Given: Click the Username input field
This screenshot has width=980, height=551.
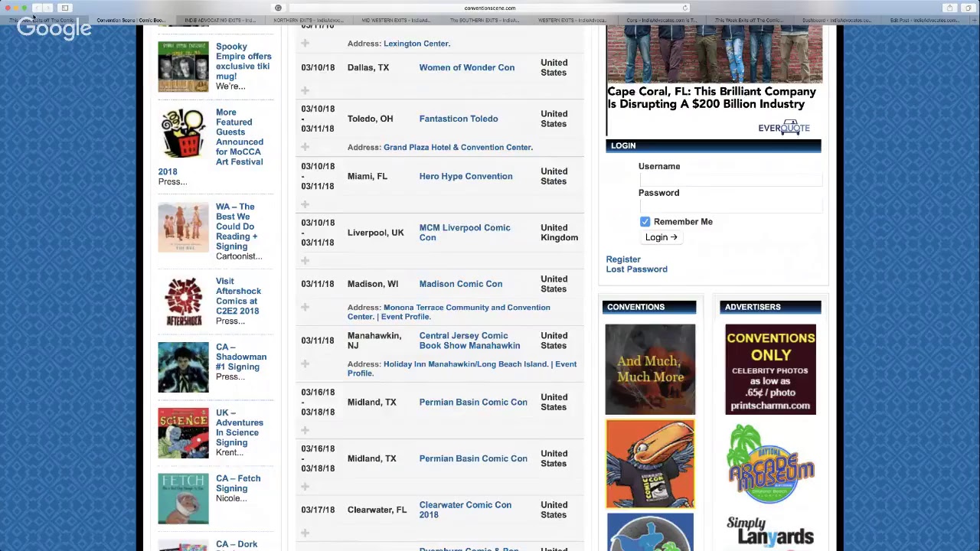Looking at the screenshot, I should pyautogui.click(x=730, y=179).
